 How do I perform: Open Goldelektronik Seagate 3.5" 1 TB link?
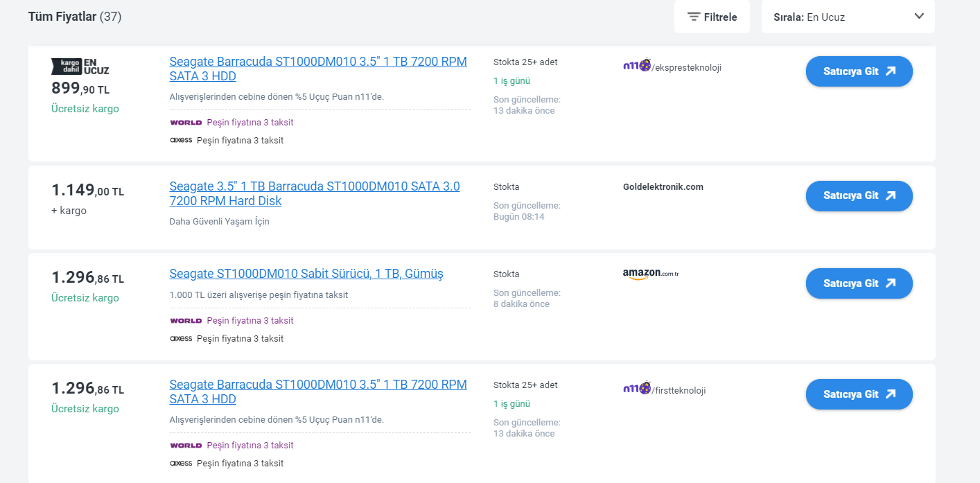click(x=314, y=193)
